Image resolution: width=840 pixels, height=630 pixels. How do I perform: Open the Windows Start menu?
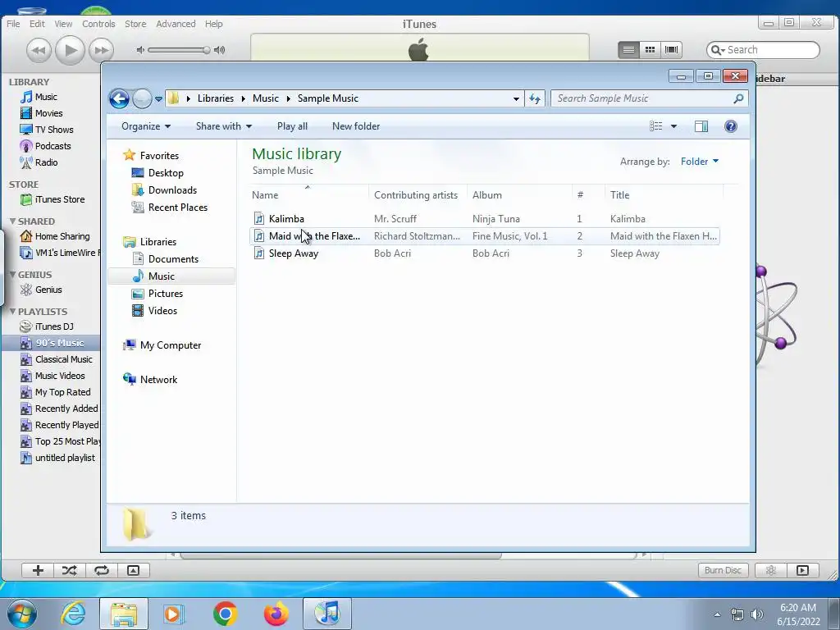(22, 614)
